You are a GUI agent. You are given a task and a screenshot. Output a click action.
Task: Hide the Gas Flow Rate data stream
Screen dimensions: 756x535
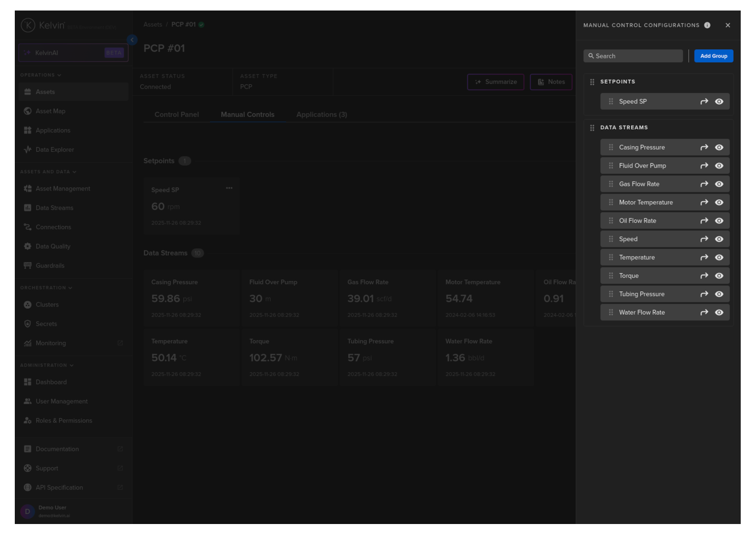[x=719, y=184]
